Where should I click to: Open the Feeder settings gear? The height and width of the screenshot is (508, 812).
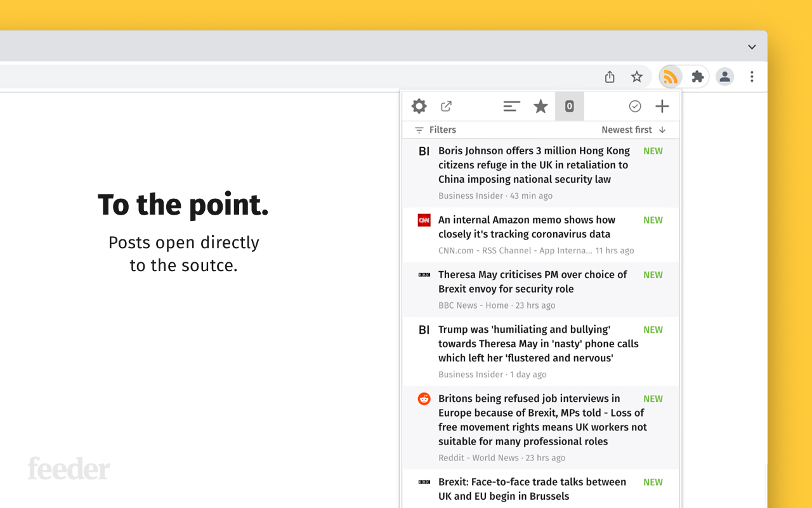(x=419, y=106)
